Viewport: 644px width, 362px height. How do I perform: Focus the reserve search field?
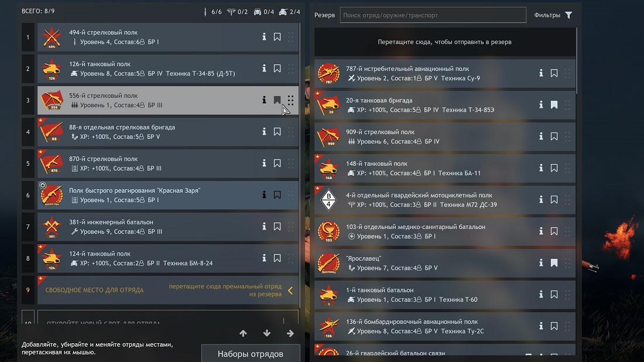[433, 15]
